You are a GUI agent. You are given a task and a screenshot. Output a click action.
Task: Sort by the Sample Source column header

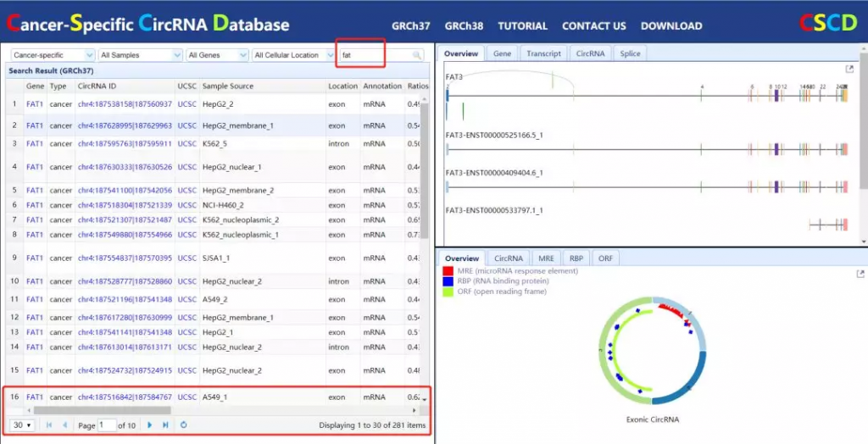(x=263, y=86)
